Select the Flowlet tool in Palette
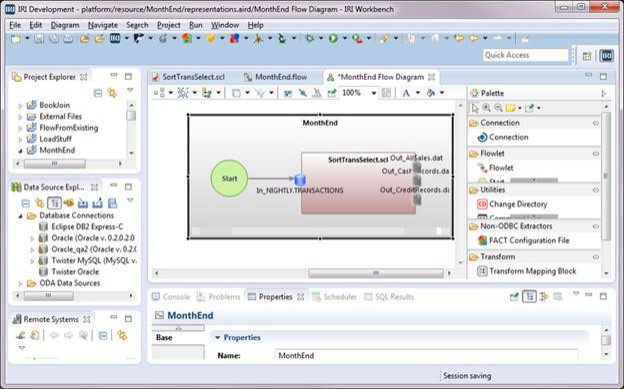Viewport: 624px width, 389px height. 495,168
